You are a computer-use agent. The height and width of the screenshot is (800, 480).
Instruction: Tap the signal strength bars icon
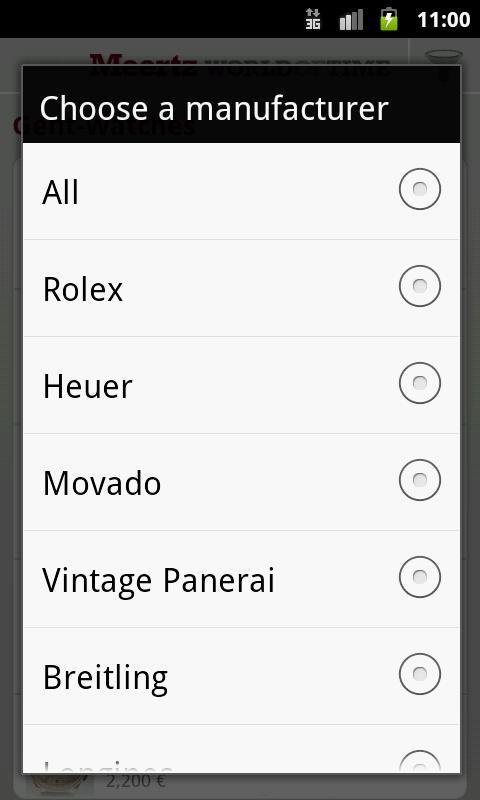pyautogui.click(x=351, y=19)
